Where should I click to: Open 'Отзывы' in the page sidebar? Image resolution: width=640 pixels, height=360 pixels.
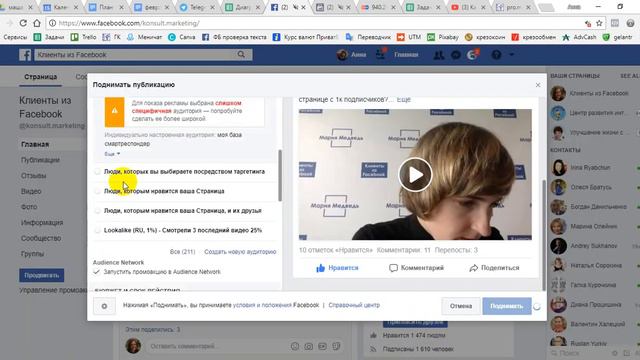click(33, 176)
